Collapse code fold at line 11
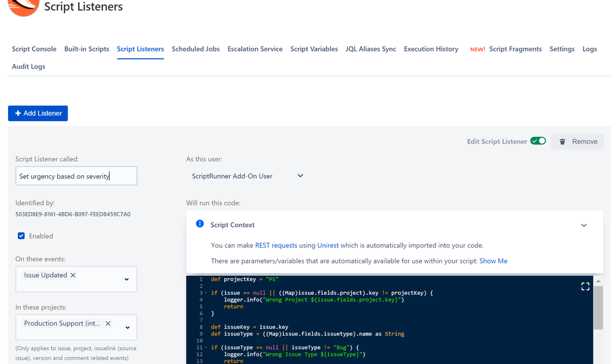The height and width of the screenshot is (364, 613). click(x=206, y=347)
